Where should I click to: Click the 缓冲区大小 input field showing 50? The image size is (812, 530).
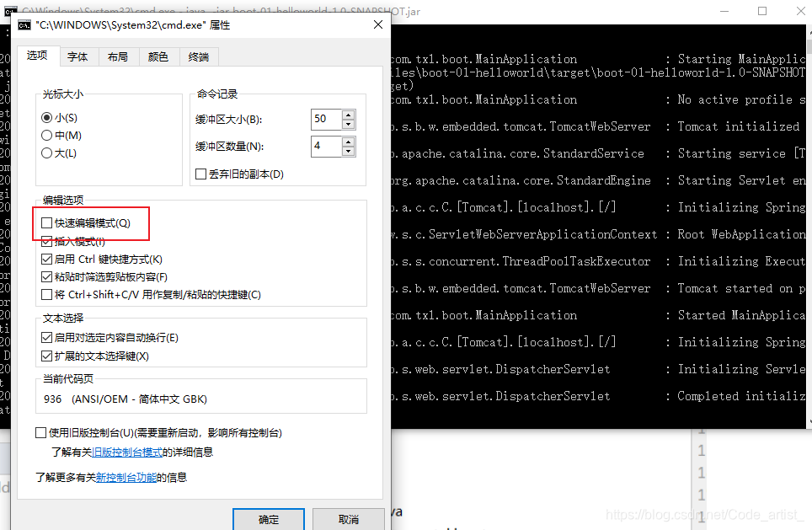(326, 119)
